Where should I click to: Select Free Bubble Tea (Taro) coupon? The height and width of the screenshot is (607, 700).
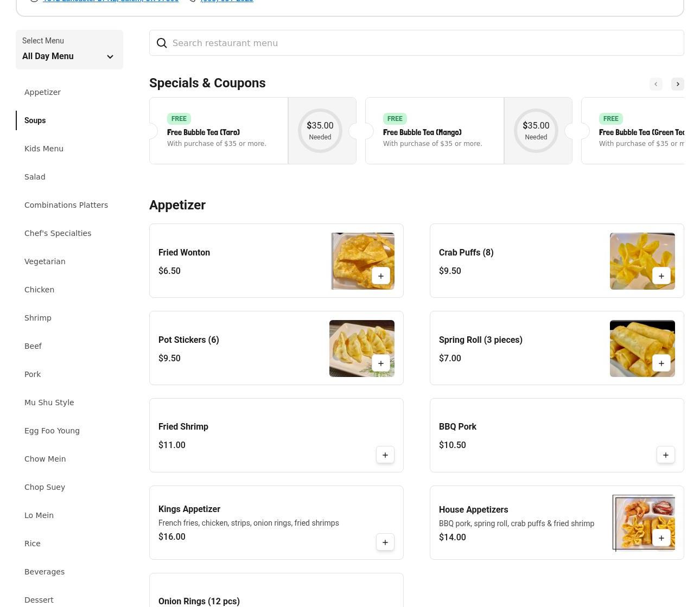218,131
